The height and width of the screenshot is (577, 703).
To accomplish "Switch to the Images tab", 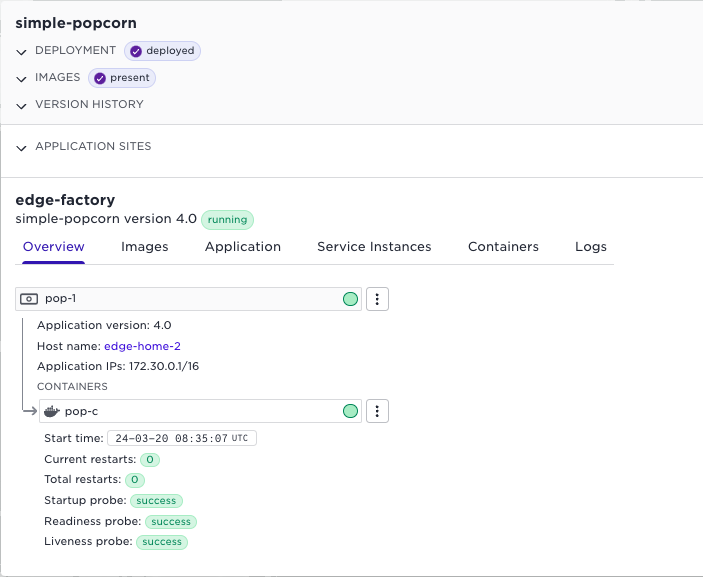I will (145, 247).
